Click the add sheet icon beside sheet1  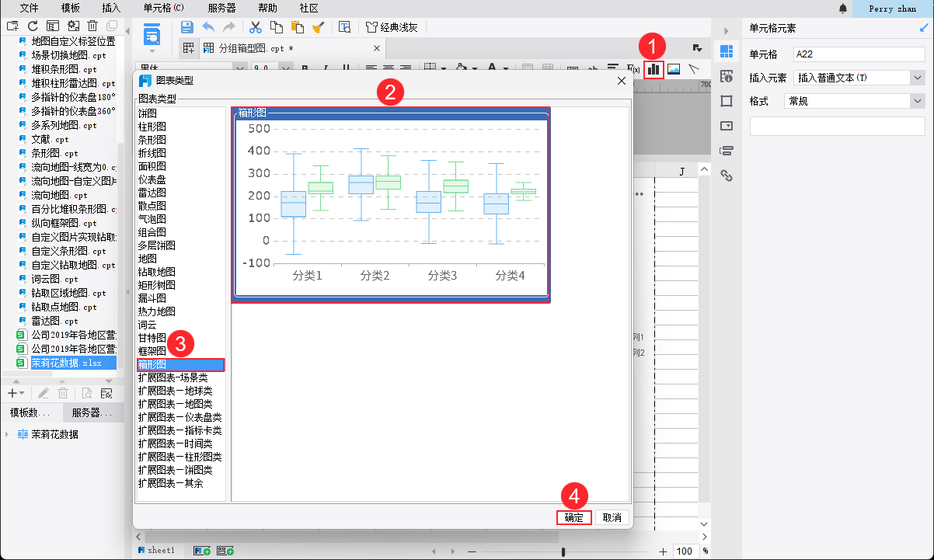point(202,551)
